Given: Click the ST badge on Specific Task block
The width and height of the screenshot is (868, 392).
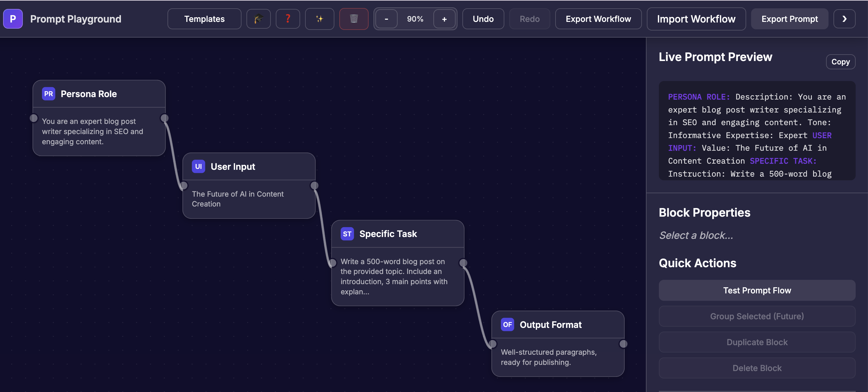Looking at the screenshot, I should (x=347, y=234).
